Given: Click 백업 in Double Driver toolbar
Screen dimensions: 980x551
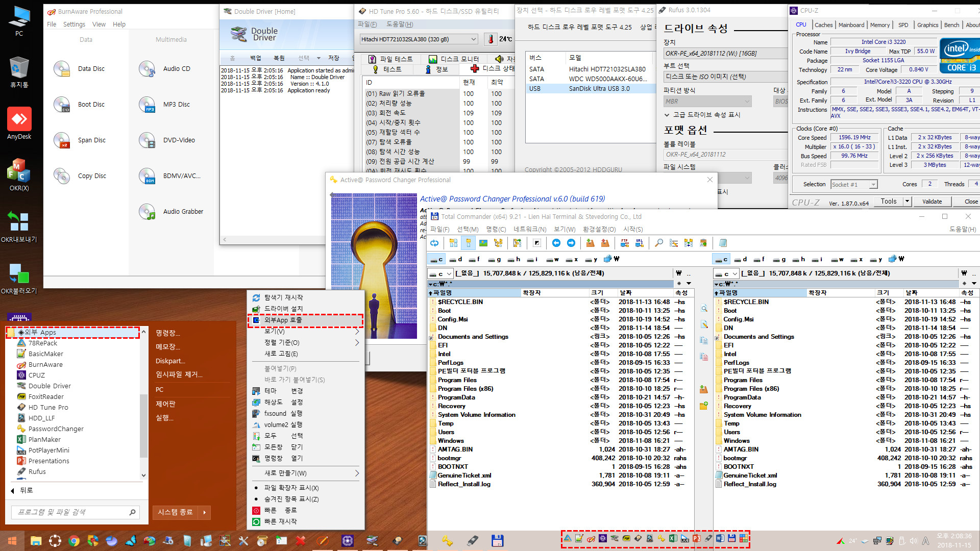Looking at the screenshot, I should click(256, 58).
